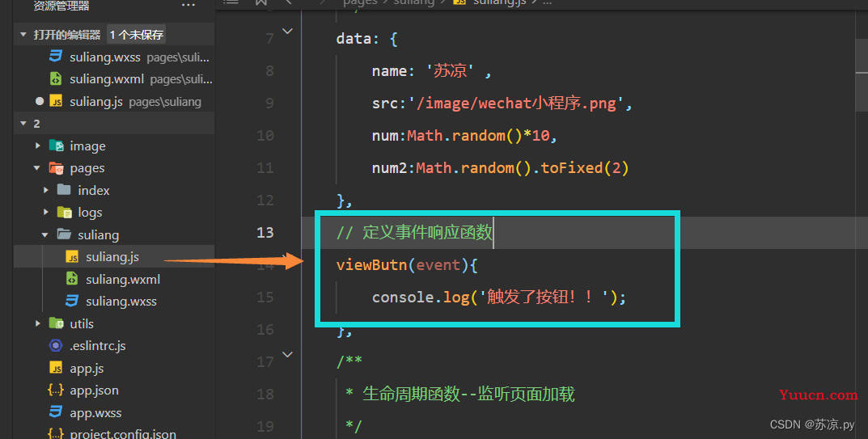Click the app.js JS icon

(x=56, y=368)
